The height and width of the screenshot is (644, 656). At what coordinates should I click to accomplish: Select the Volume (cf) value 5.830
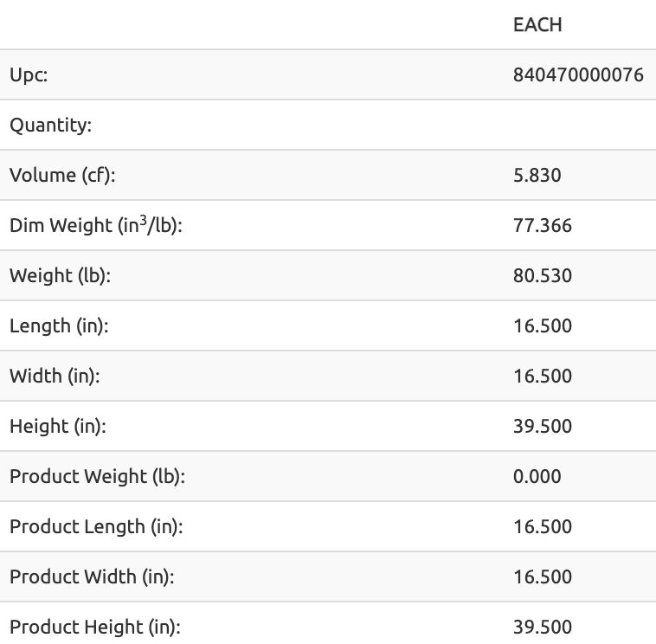(537, 175)
